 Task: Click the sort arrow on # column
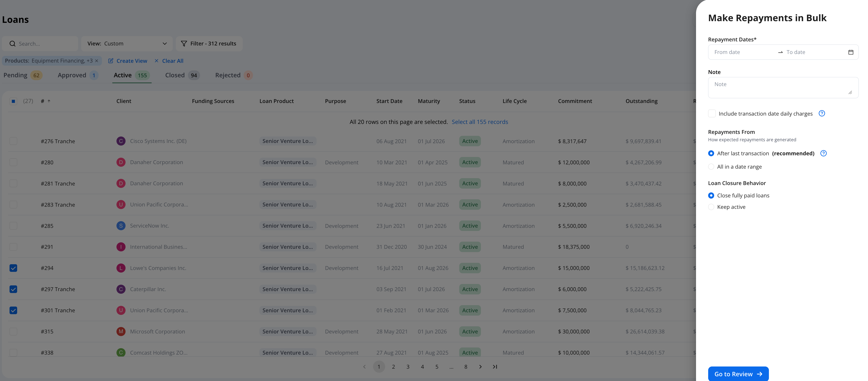pos(49,101)
